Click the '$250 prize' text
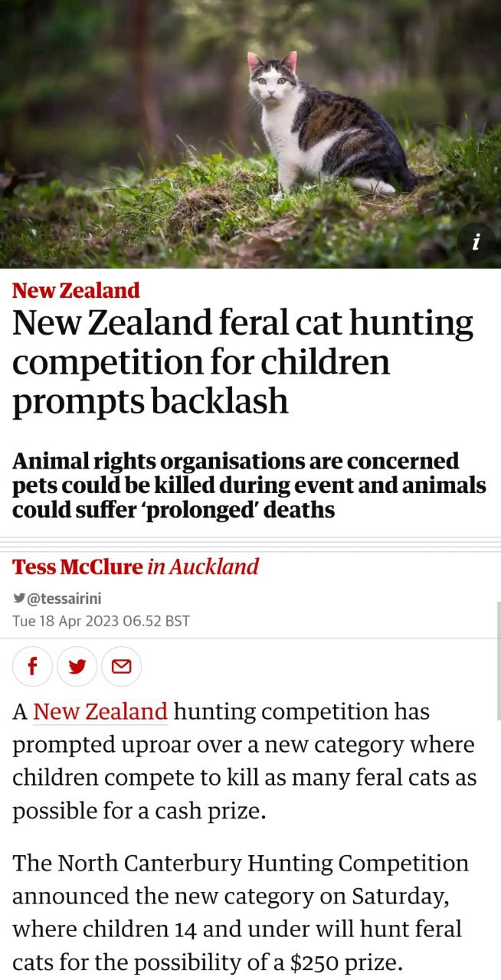Viewport: 501px width, 980px height. pos(354,962)
